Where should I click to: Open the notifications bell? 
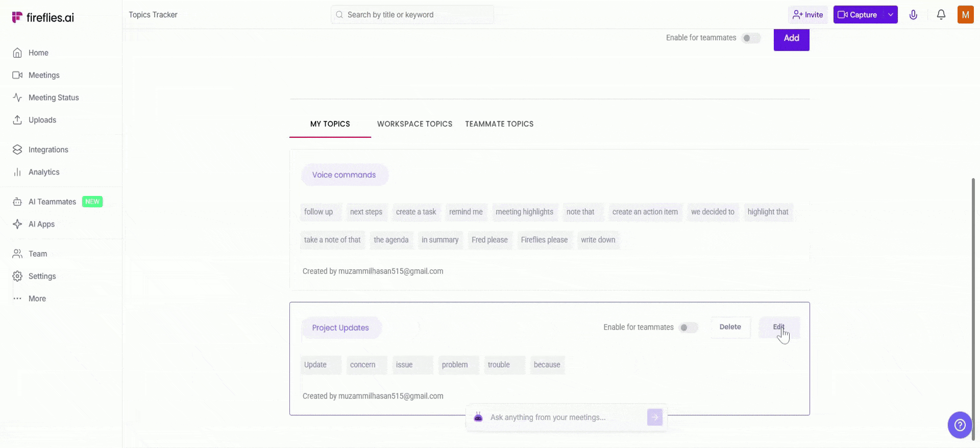[941, 15]
